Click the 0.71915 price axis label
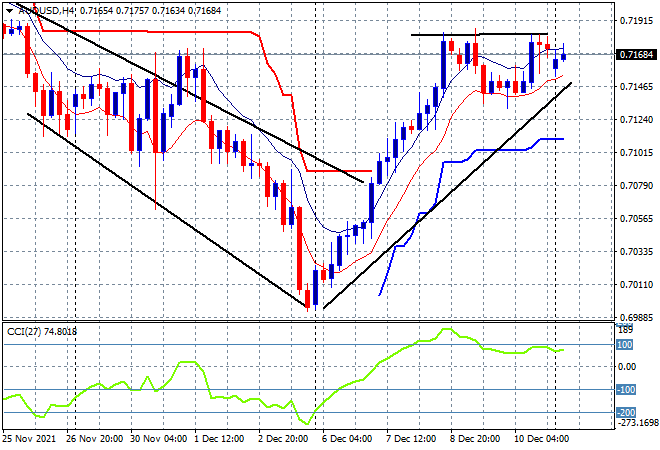The width and height of the screenshot is (660, 450). [636, 20]
